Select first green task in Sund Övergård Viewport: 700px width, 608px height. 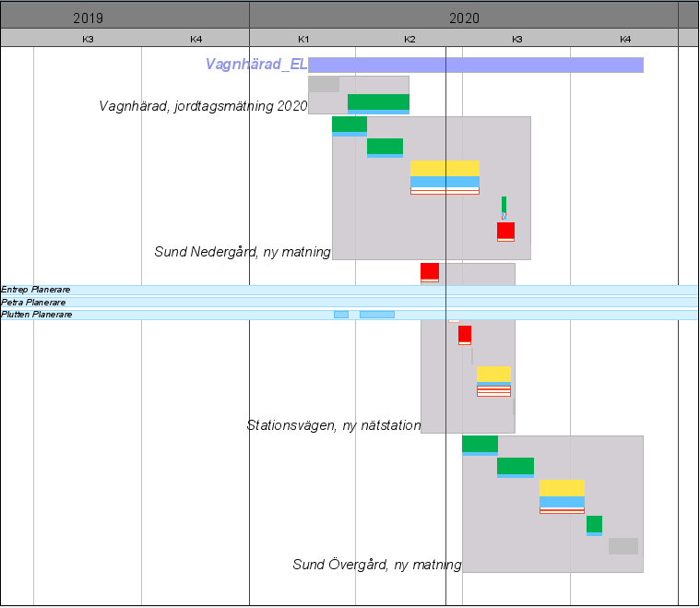point(480,446)
